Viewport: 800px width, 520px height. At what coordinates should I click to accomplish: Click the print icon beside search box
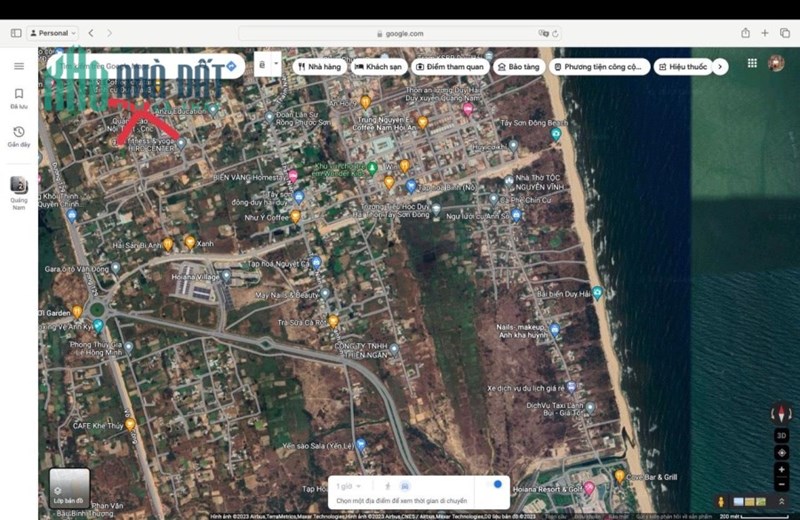click(262, 64)
